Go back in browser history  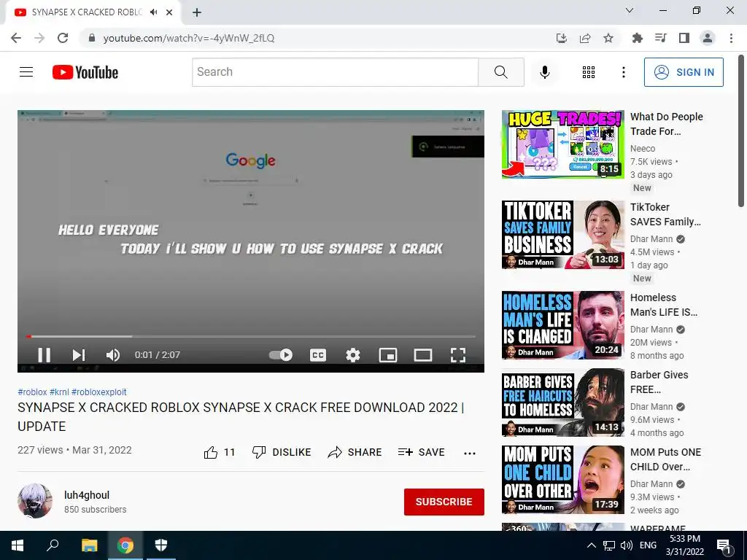16,38
